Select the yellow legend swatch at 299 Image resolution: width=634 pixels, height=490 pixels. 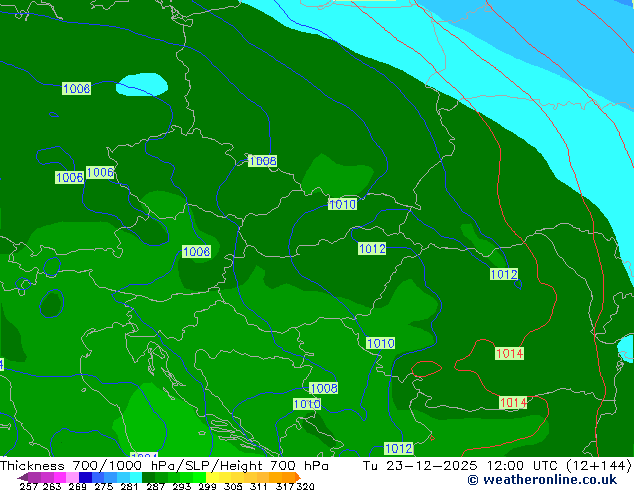tap(212, 477)
